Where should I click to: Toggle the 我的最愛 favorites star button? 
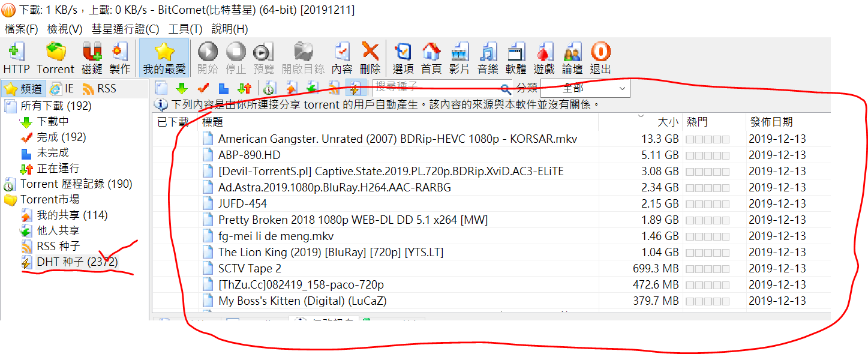tap(164, 58)
